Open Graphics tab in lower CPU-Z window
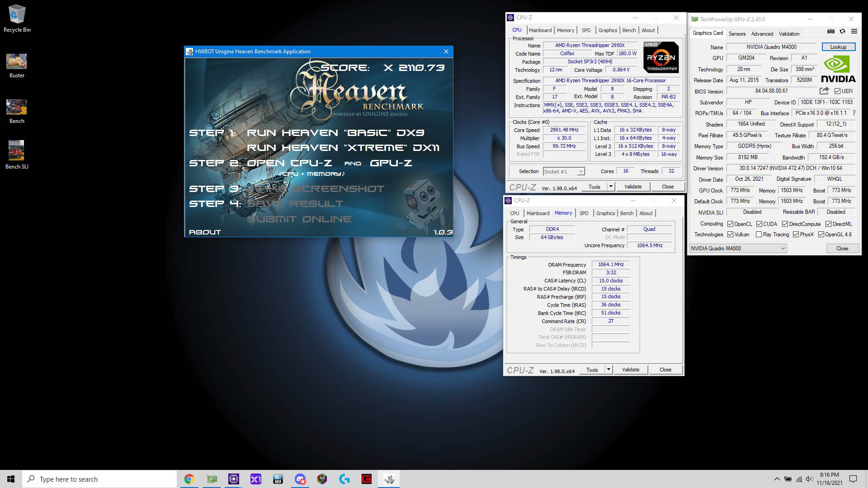This screenshot has height=488, width=868. pos(605,213)
